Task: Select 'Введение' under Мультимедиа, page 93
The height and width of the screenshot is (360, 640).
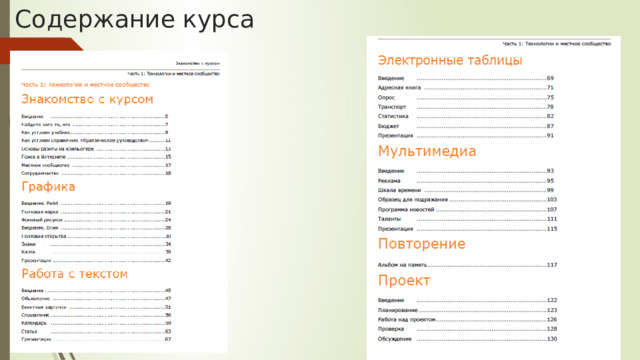Action: (x=466, y=171)
